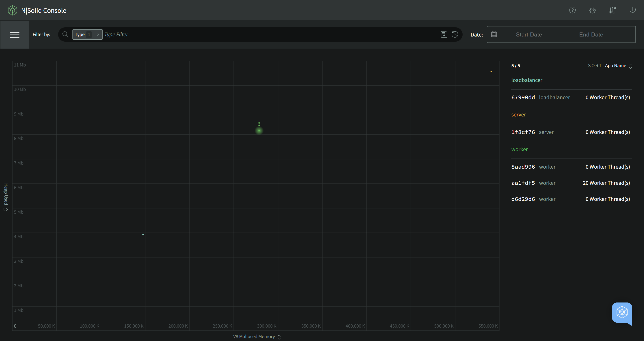Viewport: 644px width, 341px height.
Task: Click the N|Solid Console title
Action: click(x=44, y=11)
